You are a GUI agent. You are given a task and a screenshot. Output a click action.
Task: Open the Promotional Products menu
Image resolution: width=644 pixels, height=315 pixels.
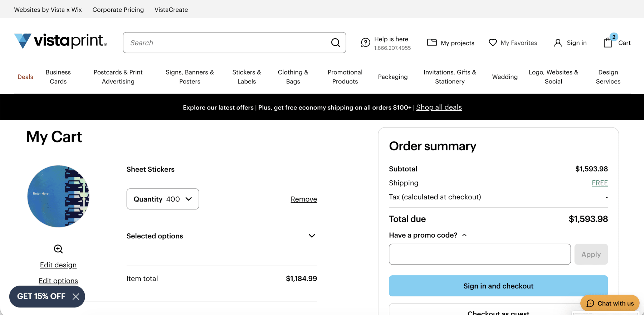click(x=345, y=77)
